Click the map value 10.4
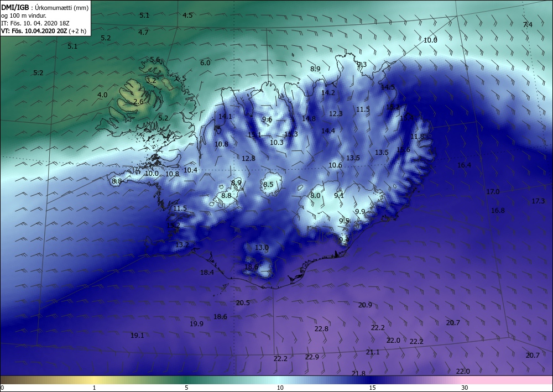 (x=190, y=170)
